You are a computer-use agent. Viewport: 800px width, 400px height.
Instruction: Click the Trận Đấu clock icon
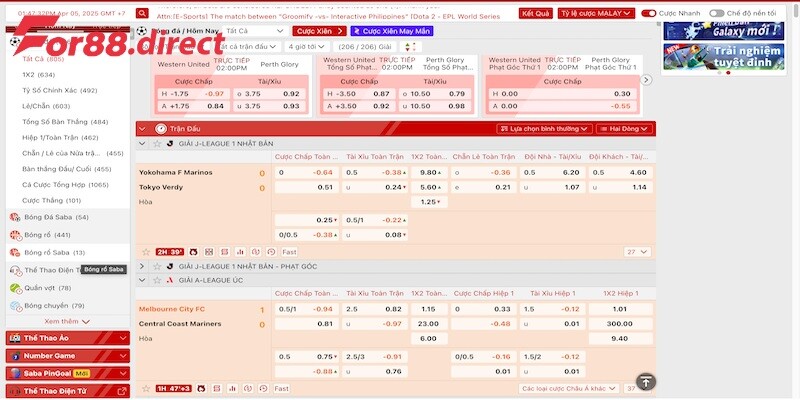(160, 128)
